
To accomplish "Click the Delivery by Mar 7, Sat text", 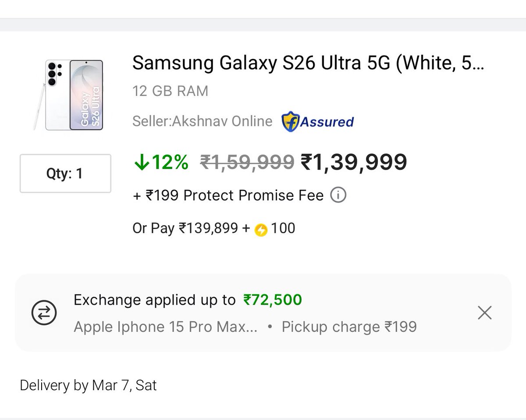I will (x=88, y=385).
